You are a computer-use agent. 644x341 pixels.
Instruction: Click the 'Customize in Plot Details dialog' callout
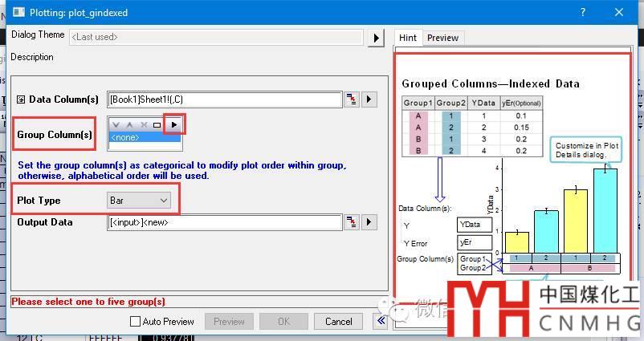point(586,150)
